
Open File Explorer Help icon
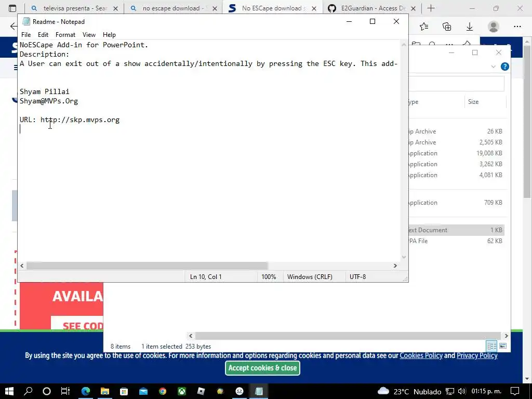point(505,66)
